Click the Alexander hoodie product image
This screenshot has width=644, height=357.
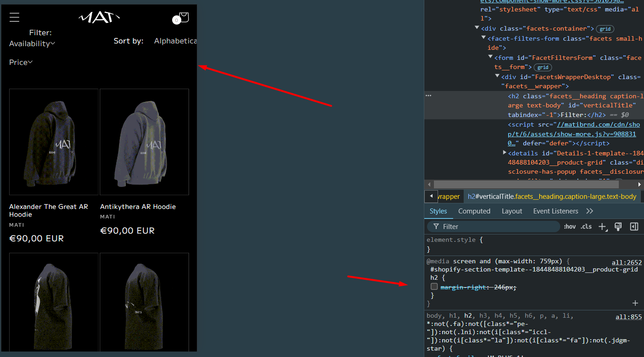point(54,142)
